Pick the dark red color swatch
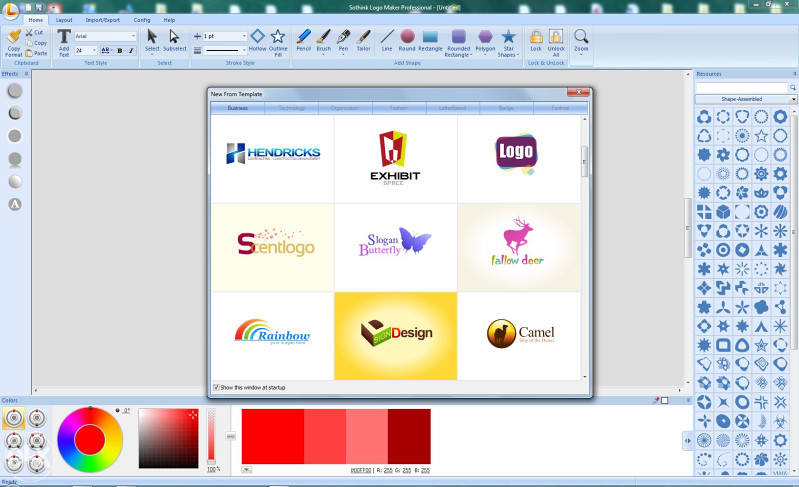 coord(409,436)
